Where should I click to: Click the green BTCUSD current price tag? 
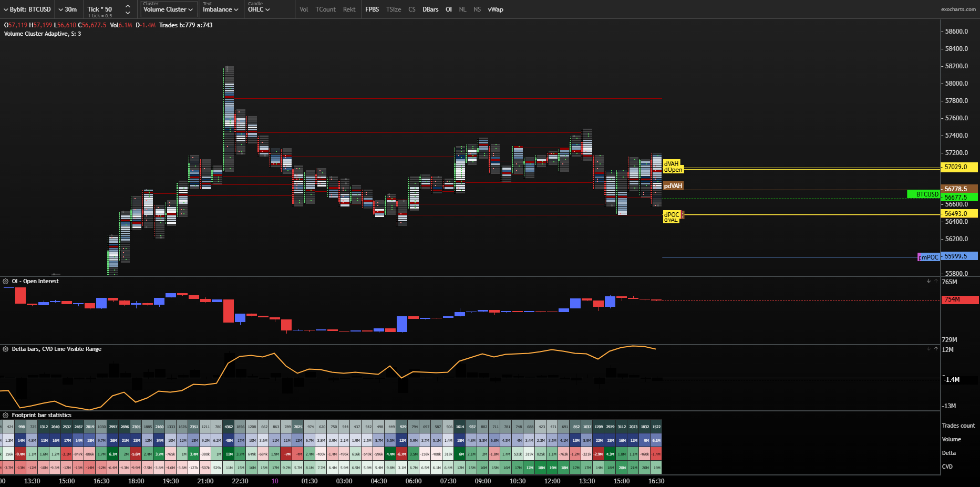coord(924,194)
